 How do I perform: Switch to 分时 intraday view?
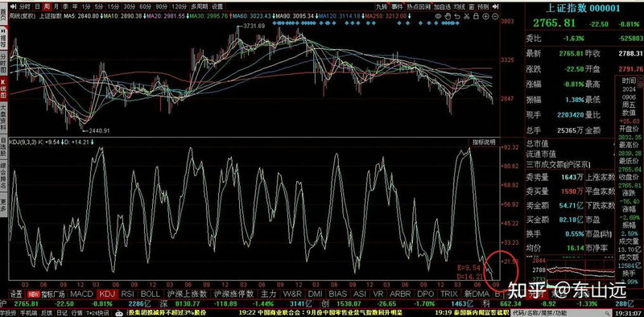(x=25, y=6)
